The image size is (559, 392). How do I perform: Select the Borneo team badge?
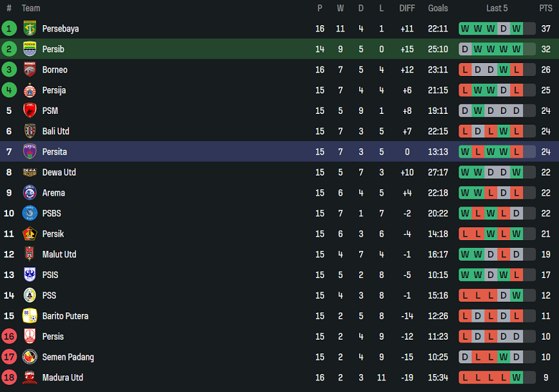coord(29,70)
